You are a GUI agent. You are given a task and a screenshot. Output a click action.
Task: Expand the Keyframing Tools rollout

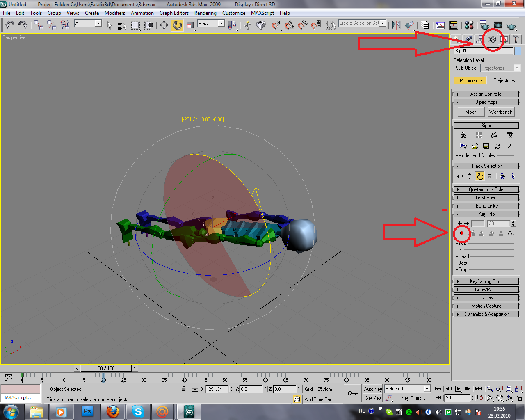pos(486,281)
